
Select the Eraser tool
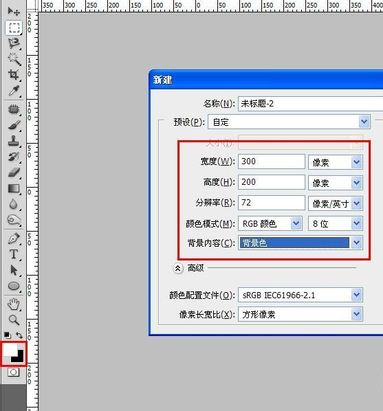click(x=14, y=173)
